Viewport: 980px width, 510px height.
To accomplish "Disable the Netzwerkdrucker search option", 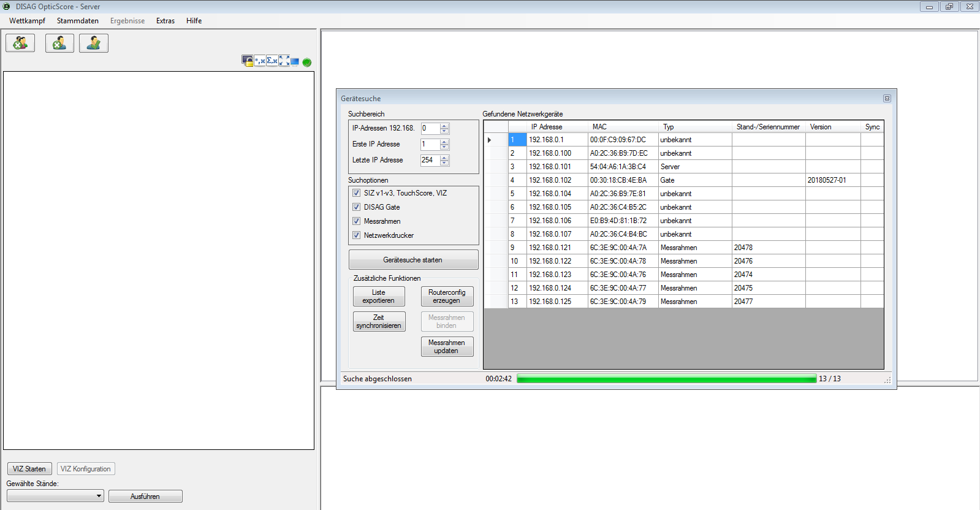I will 356,235.
